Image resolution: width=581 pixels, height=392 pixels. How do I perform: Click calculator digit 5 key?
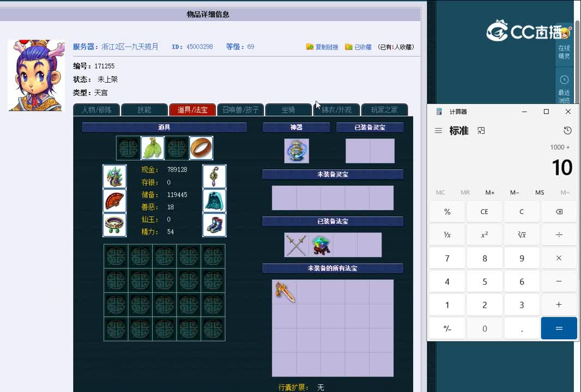click(485, 281)
